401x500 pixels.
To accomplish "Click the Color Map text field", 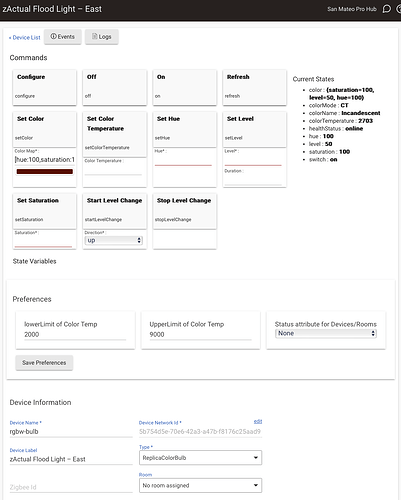I will pyautogui.click(x=45, y=160).
